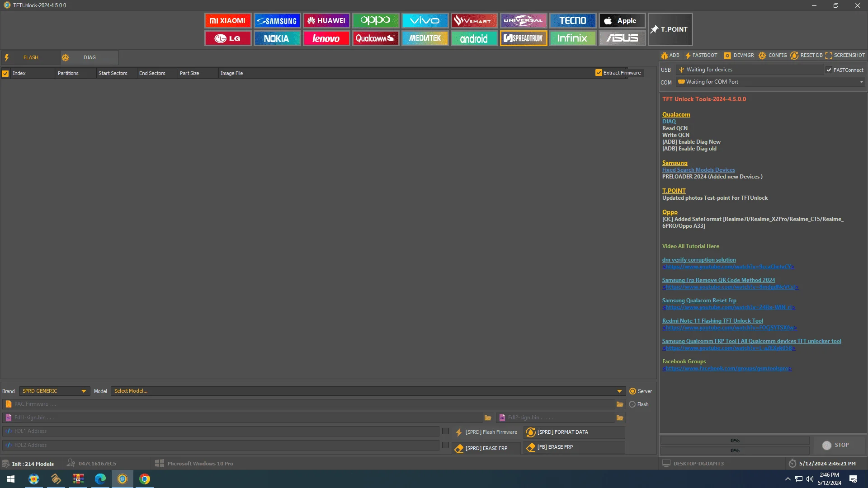Tick the FDL2 Address checkbox
The width and height of the screenshot is (868, 488).
click(x=445, y=445)
